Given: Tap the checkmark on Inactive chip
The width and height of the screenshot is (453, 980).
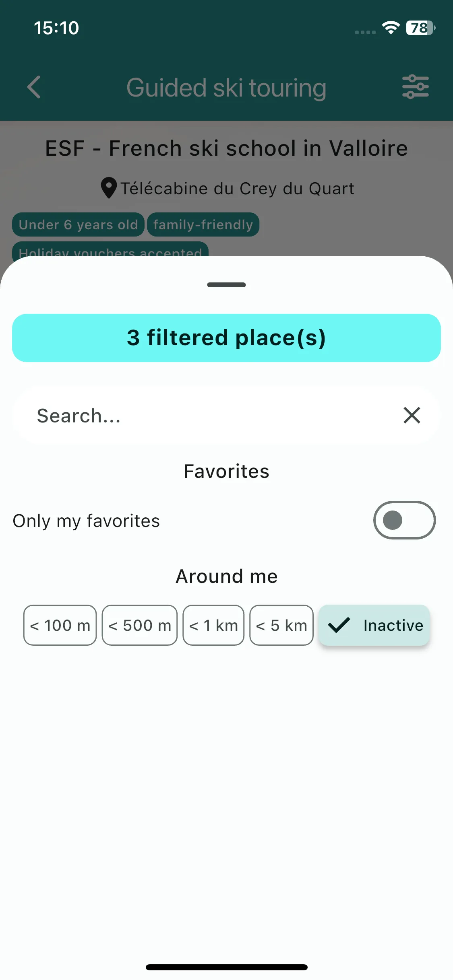Looking at the screenshot, I should pyautogui.click(x=339, y=625).
